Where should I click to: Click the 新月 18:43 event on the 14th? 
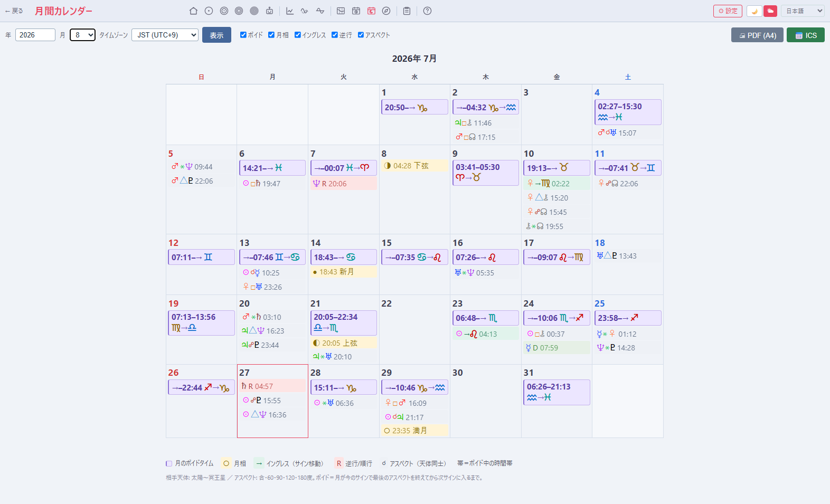[x=344, y=272]
